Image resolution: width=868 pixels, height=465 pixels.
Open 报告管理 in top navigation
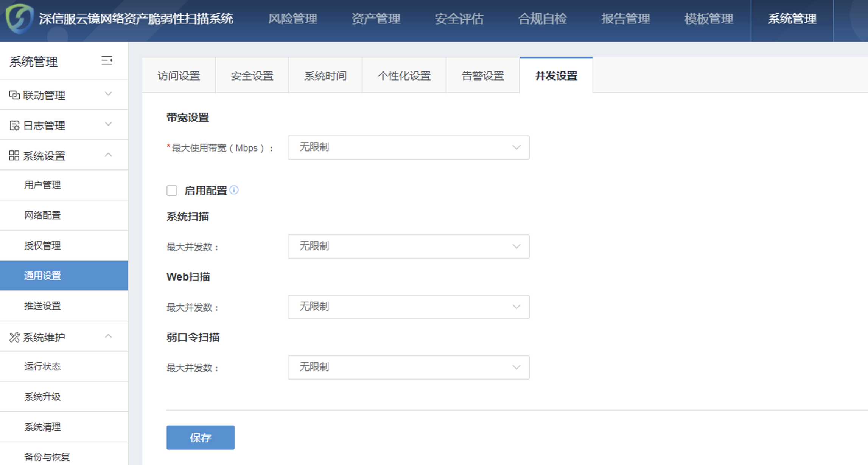click(625, 19)
